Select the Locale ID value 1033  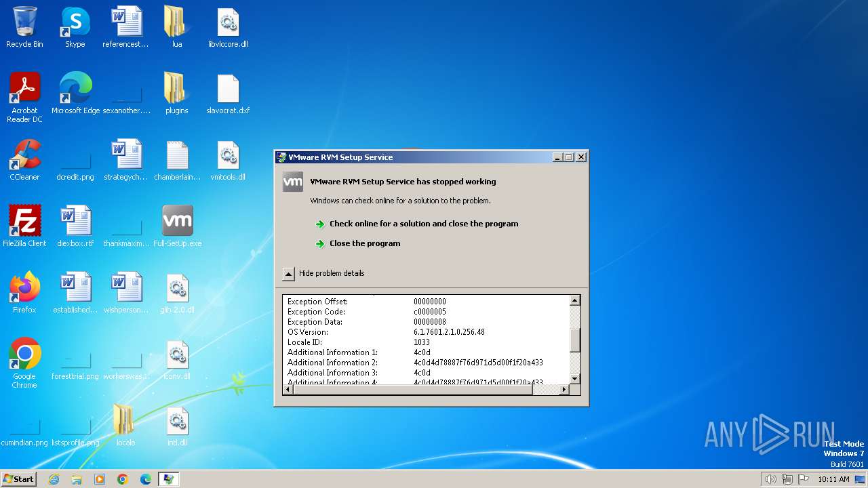tap(422, 342)
